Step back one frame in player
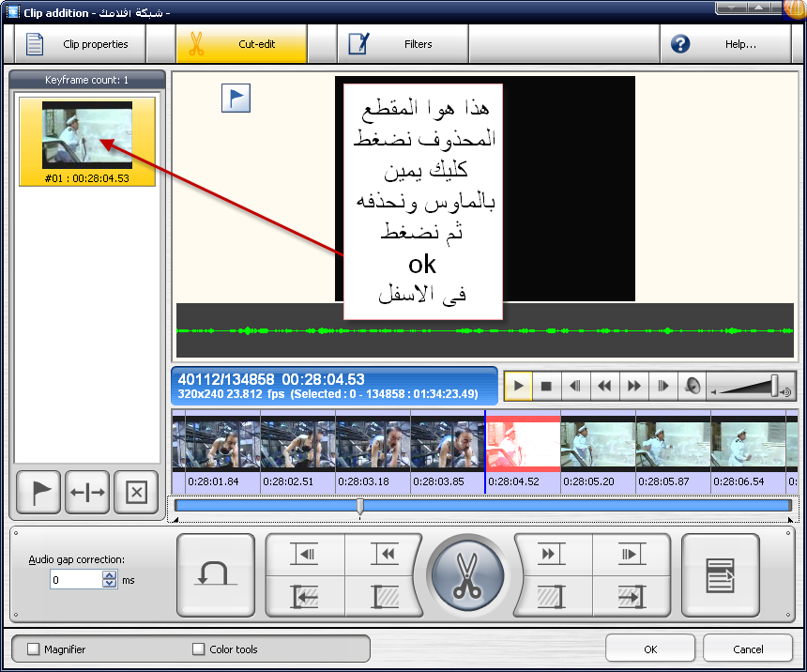This screenshot has width=807, height=672. [x=575, y=386]
